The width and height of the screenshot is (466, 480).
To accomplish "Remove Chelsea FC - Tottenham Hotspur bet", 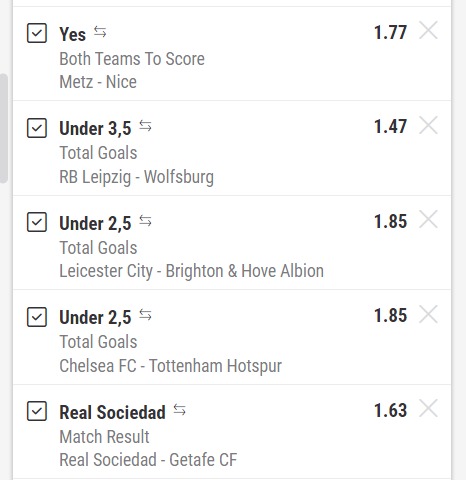I will click(428, 314).
